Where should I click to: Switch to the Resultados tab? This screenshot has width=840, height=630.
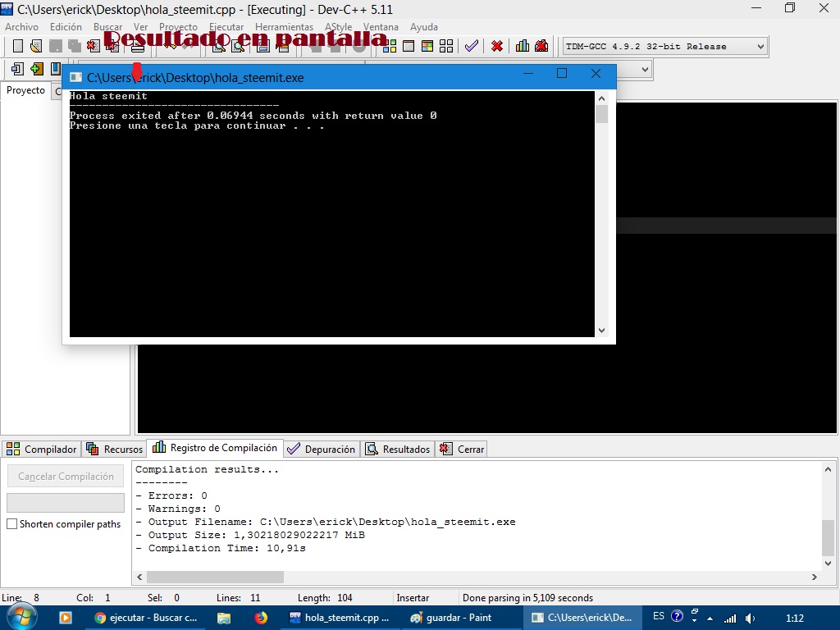398,449
